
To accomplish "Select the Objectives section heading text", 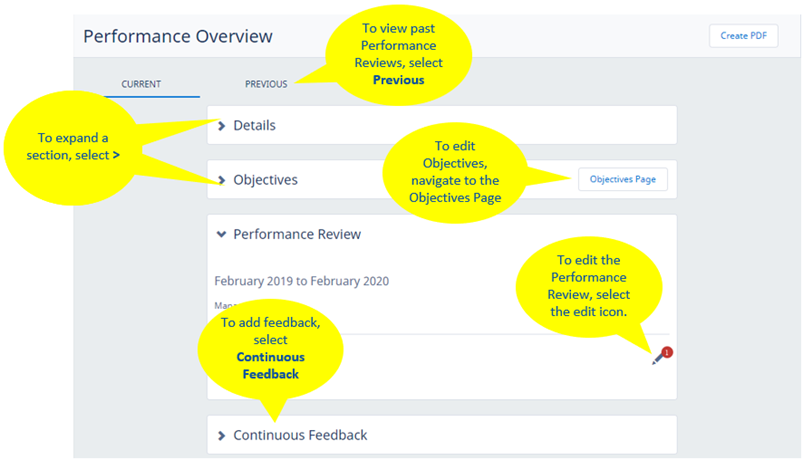I will pyautogui.click(x=265, y=180).
